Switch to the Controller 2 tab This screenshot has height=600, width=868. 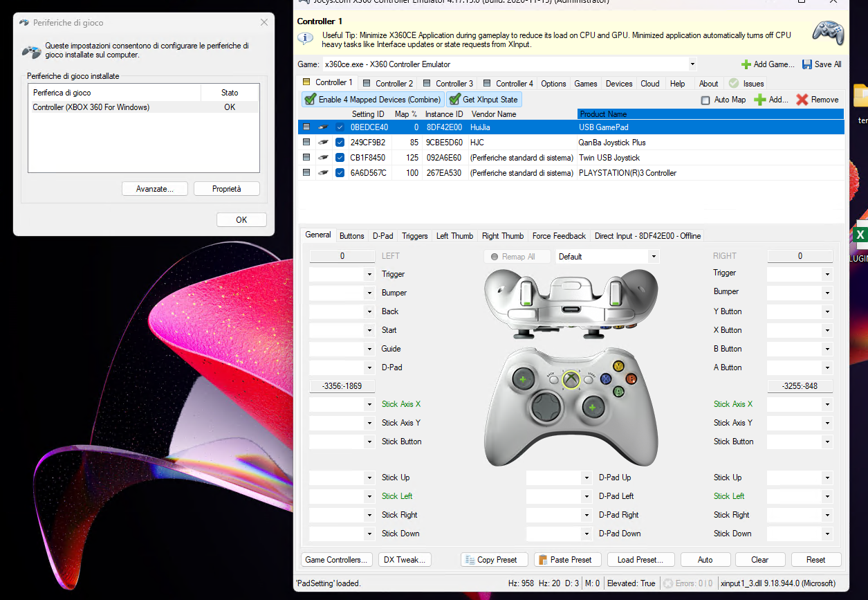pyautogui.click(x=387, y=84)
